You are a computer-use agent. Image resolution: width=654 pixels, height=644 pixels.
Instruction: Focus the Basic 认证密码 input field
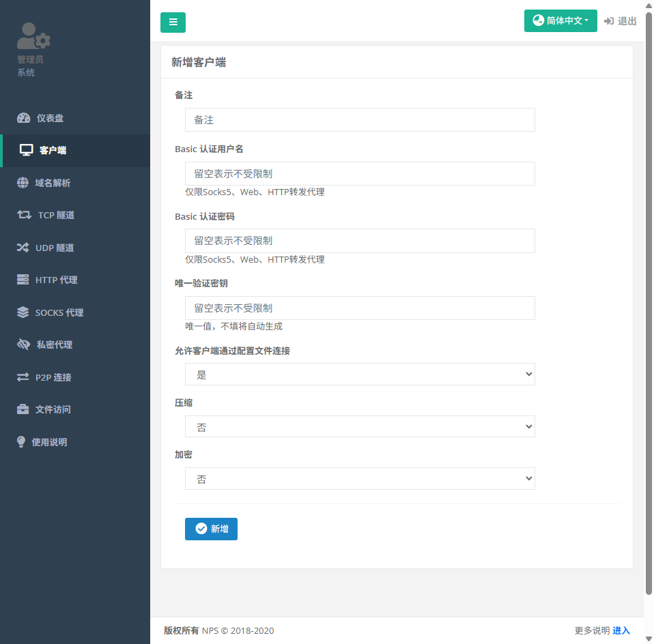click(360, 241)
